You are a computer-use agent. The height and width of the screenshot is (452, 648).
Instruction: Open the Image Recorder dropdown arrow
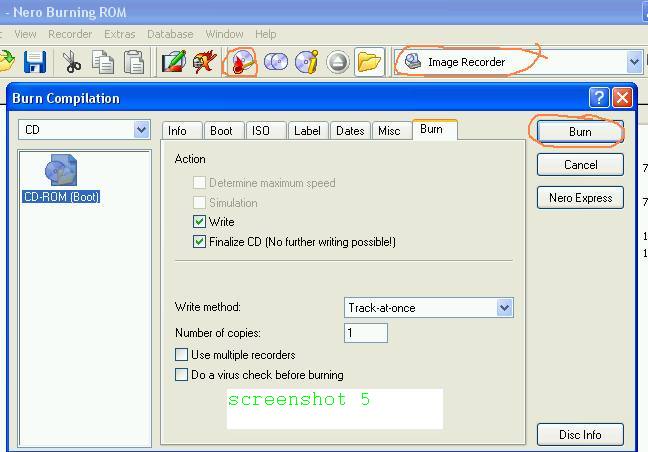[634, 62]
